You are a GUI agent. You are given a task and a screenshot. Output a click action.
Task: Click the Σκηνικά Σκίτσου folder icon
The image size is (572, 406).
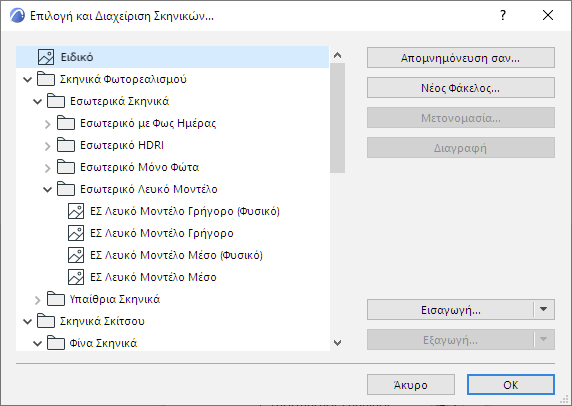pos(46,321)
